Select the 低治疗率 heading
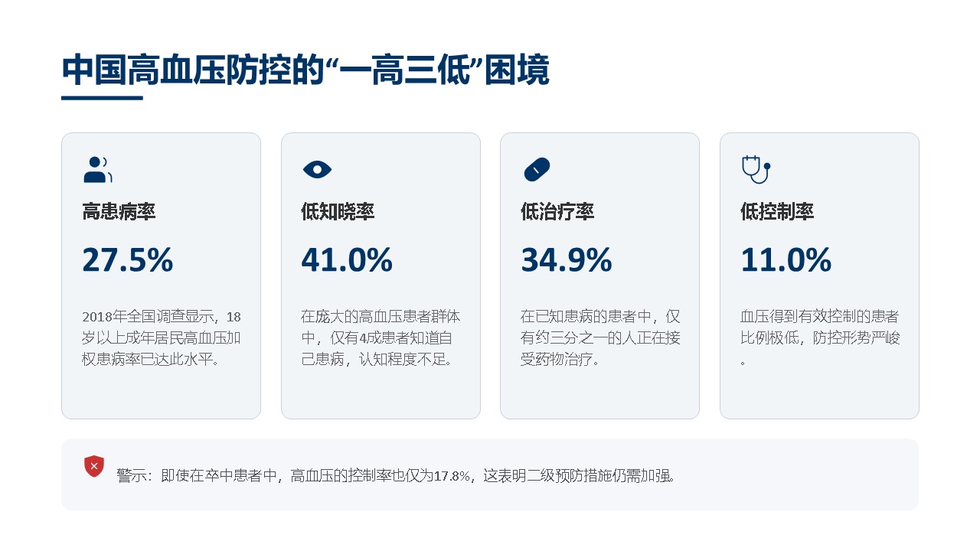 point(557,212)
